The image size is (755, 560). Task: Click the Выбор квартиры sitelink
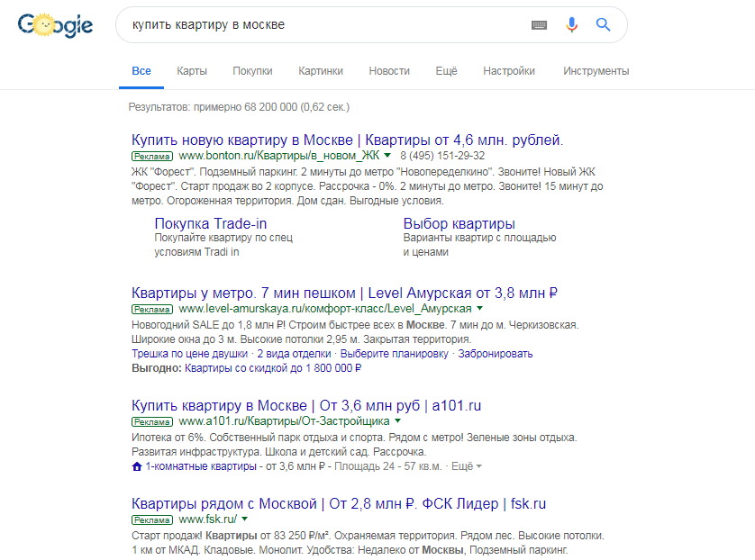[x=459, y=222]
